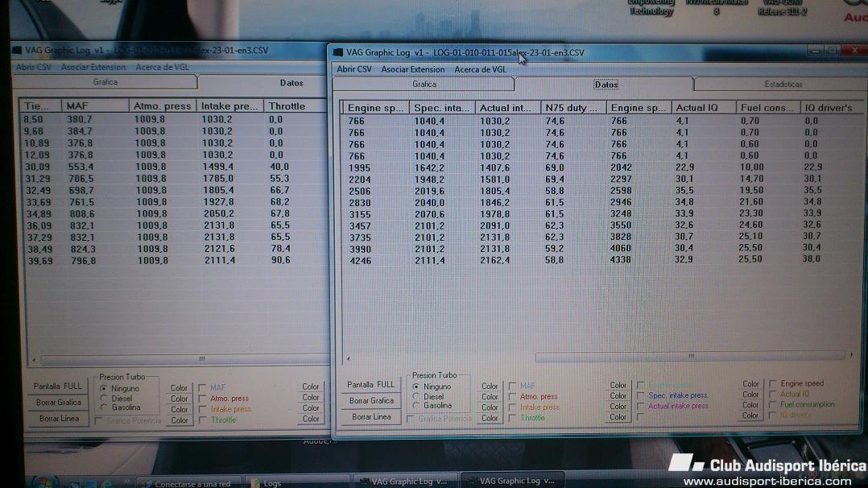Open Asociar Extension menu in front window
Image resolution: width=868 pixels, height=488 pixels.
click(412, 69)
